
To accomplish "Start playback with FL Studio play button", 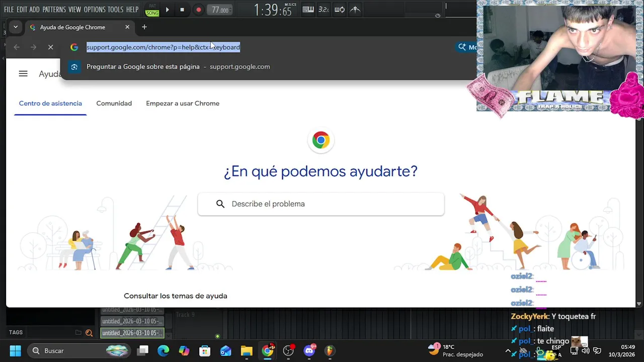I will 168,10.
